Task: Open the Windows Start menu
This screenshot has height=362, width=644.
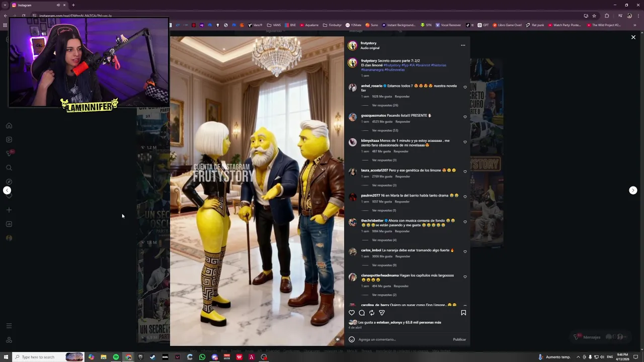Action: [6, 357]
